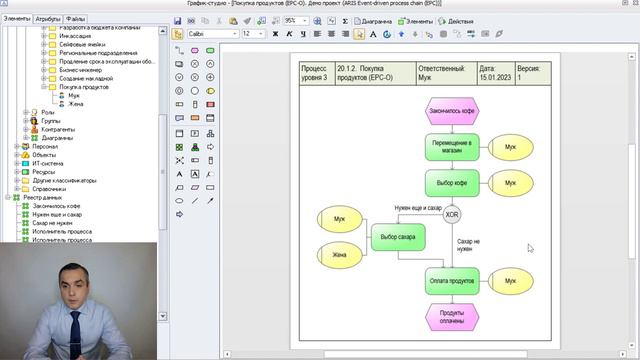Expand the ИТ-система tree node
The width and height of the screenshot is (640, 360).
(17, 163)
